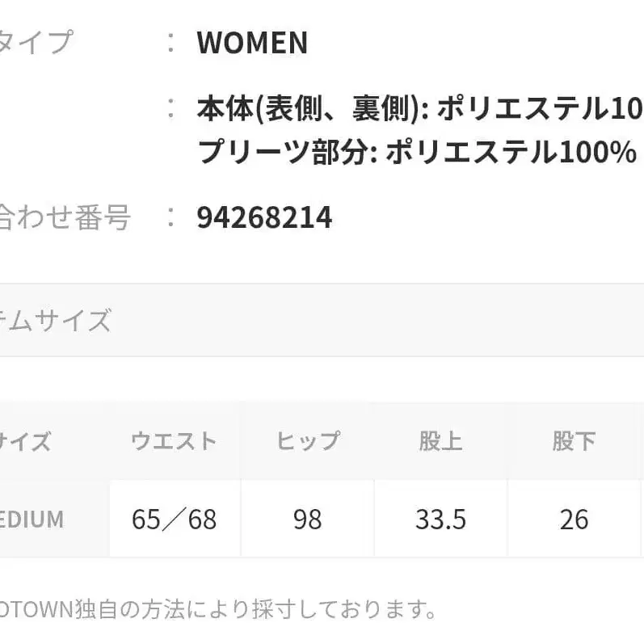Click the rise value 33.5
The width and height of the screenshot is (644, 644).
[x=440, y=519]
